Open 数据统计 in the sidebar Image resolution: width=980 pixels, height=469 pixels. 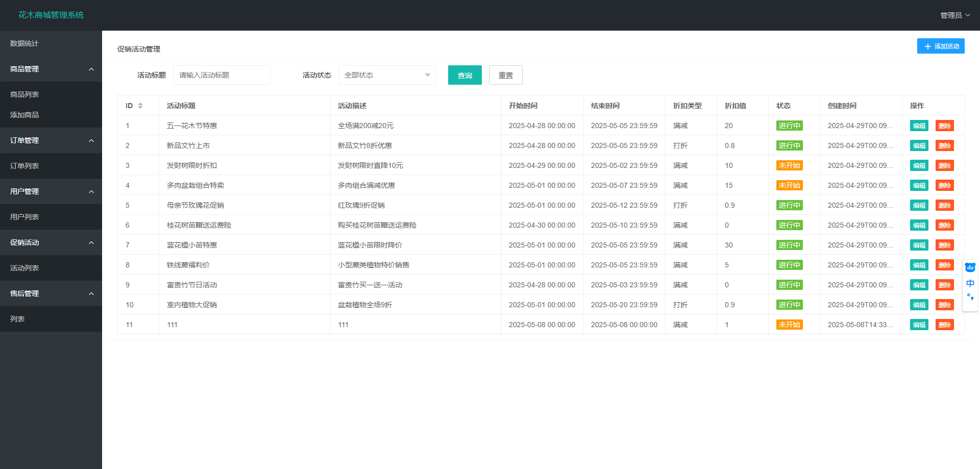[51, 43]
